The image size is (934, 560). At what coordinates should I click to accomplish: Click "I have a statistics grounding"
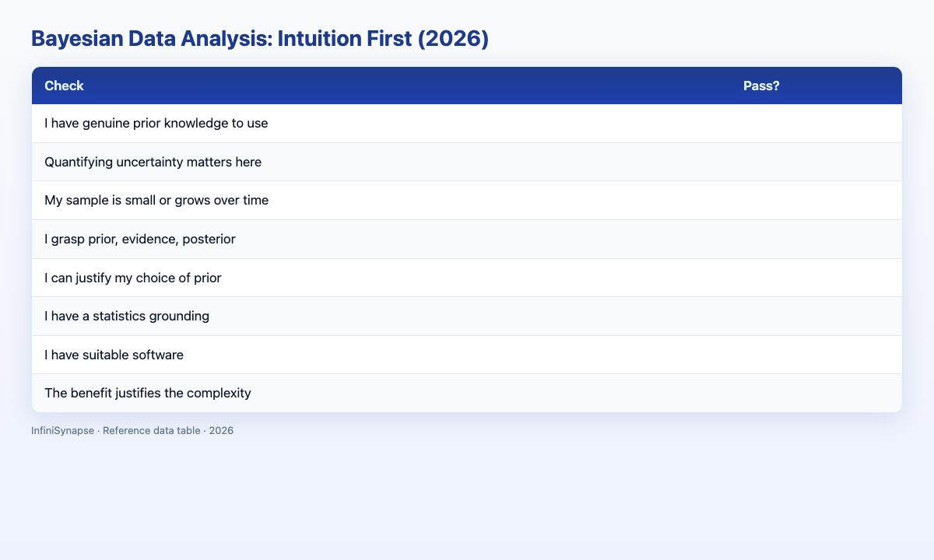127,316
